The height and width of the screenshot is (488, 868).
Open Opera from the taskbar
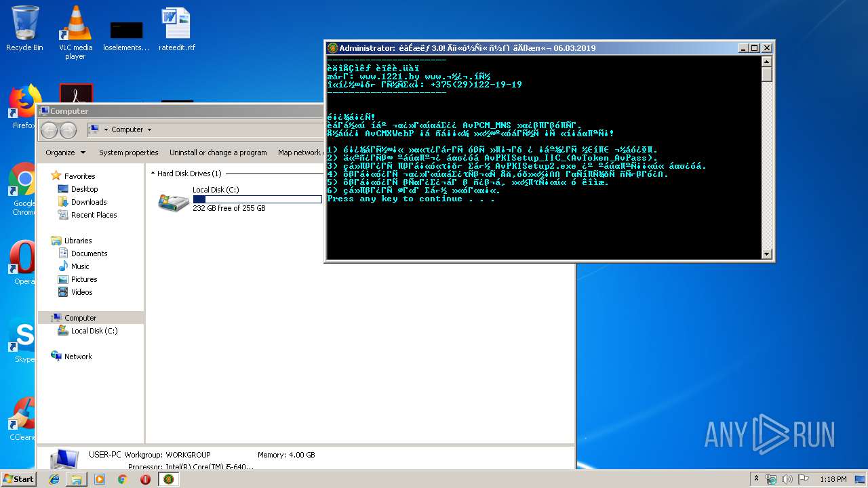[145, 479]
